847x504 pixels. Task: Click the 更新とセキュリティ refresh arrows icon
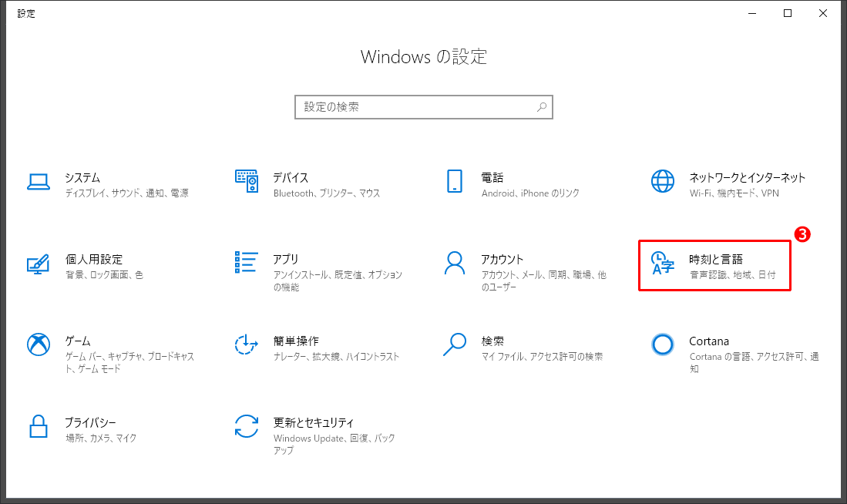click(x=247, y=426)
